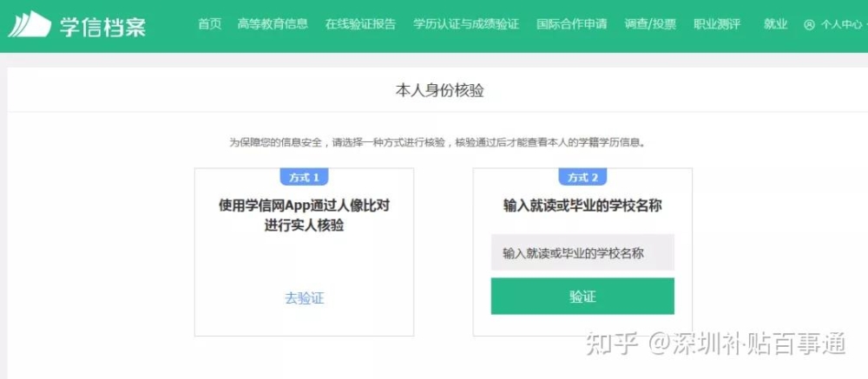Screen dimensions: 868x379
Task: Go to the 就业 nav item
Action: point(775,23)
